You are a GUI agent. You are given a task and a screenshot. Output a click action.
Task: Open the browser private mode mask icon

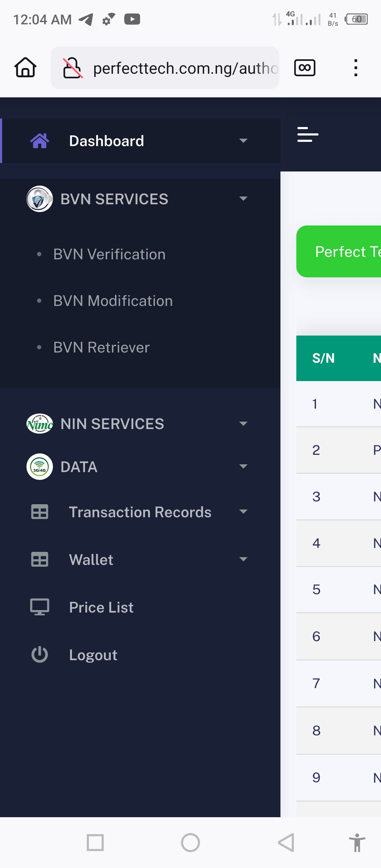[x=304, y=67]
